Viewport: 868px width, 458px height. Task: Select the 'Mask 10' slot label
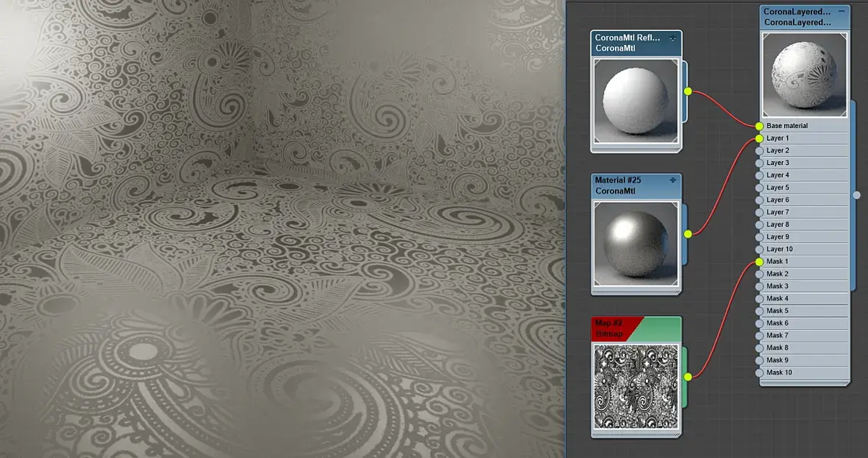[780, 373]
